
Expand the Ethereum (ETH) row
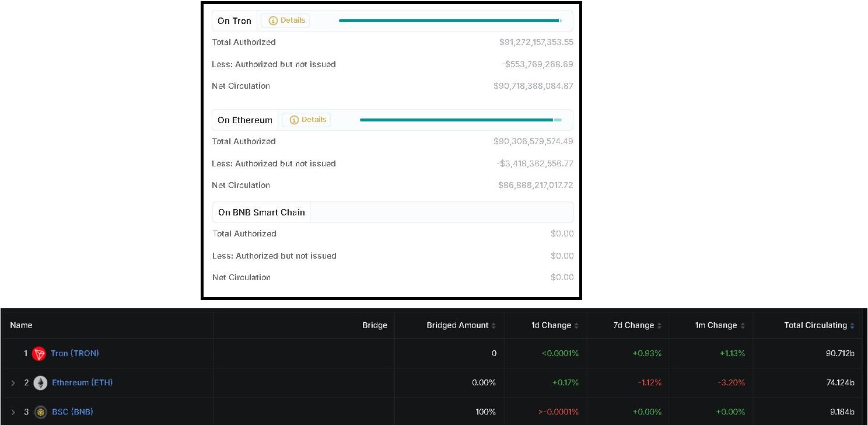tap(13, 383)
